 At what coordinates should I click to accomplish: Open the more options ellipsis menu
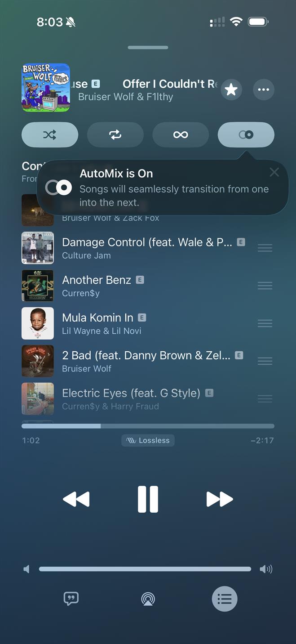coord(264,90)
